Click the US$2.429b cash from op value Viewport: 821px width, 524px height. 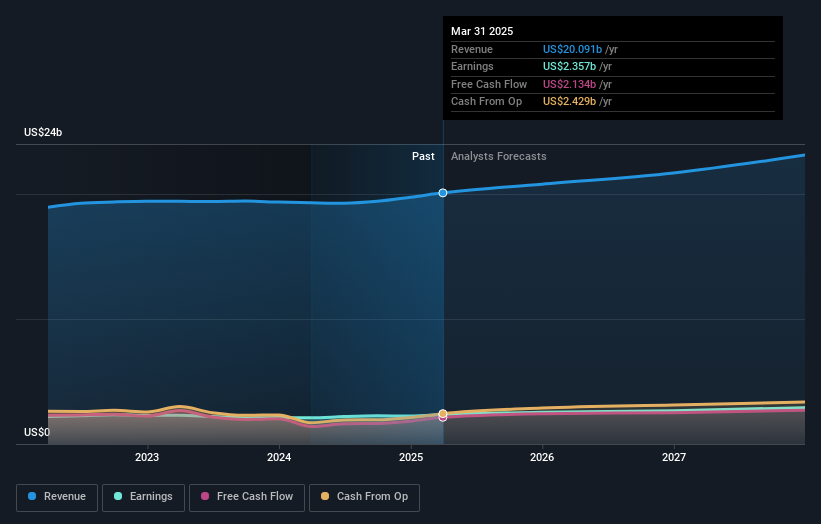(x=569, y=102)
